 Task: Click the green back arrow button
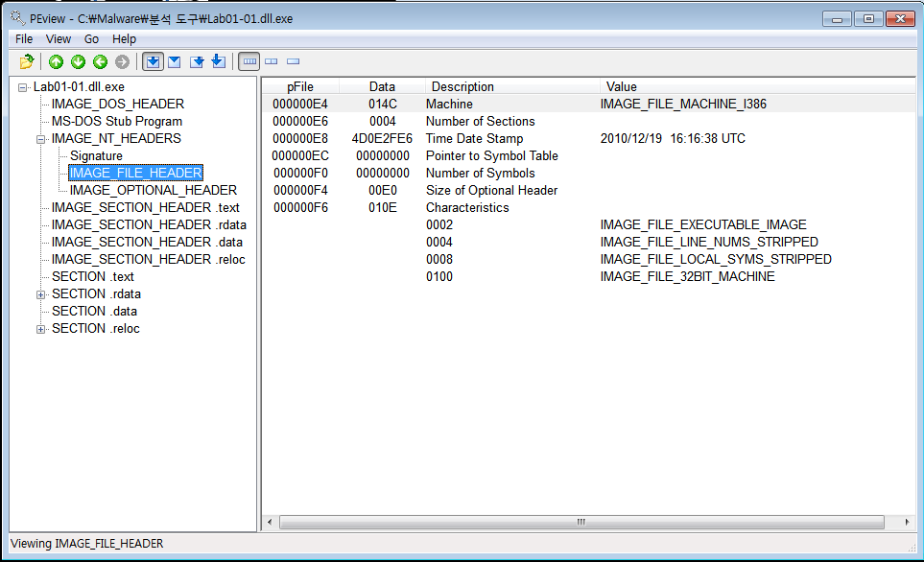100,61
